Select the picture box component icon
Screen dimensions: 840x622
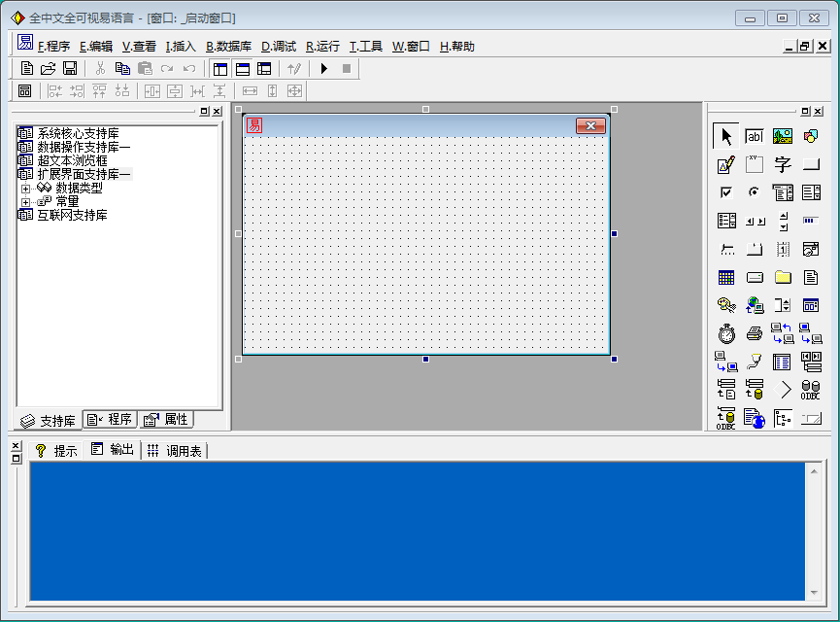tap(783, 136)
